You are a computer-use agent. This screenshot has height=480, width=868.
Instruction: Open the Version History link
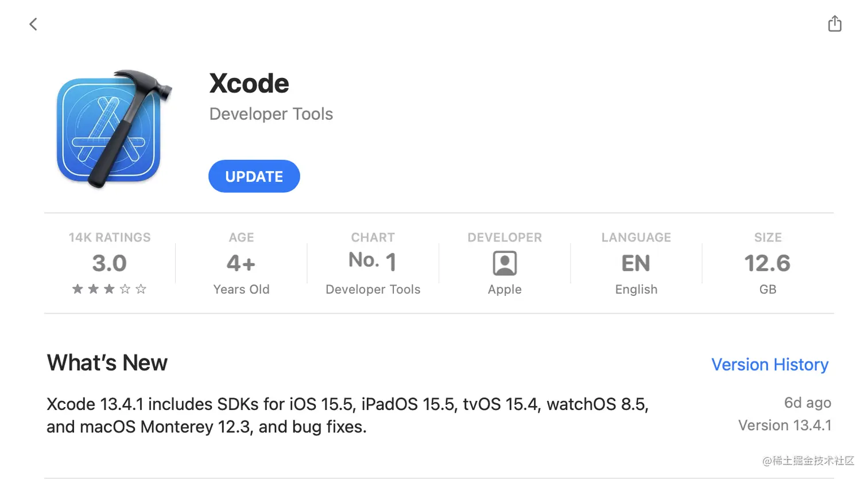pyautogui.click(x=769, y=365)
